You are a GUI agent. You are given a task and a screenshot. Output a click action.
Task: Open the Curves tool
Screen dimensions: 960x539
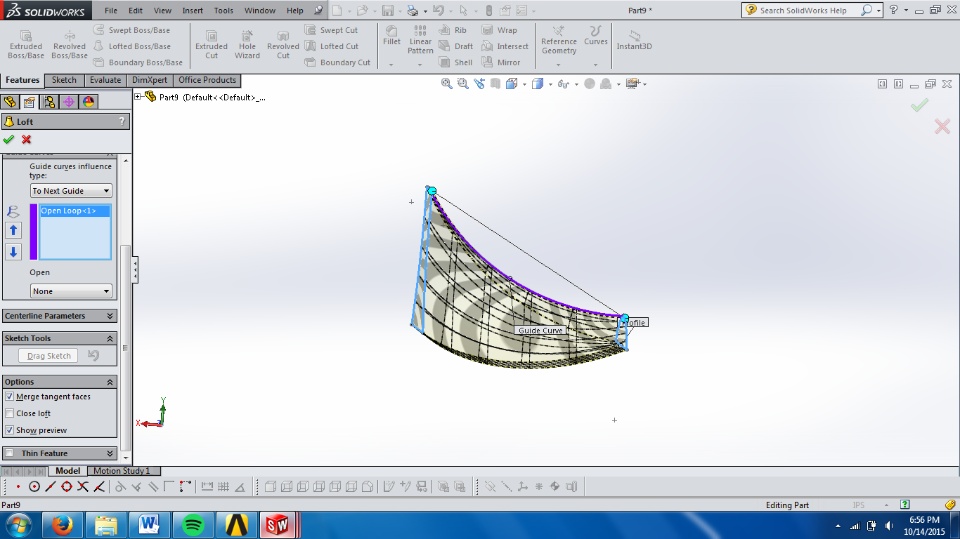[x=596, y=36]
